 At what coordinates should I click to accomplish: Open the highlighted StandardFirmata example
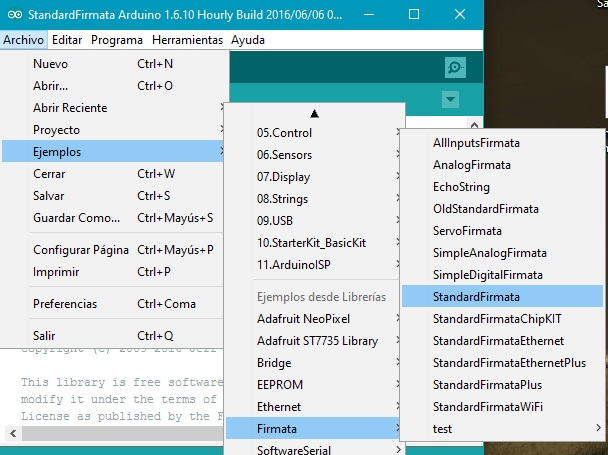point(503,297)
